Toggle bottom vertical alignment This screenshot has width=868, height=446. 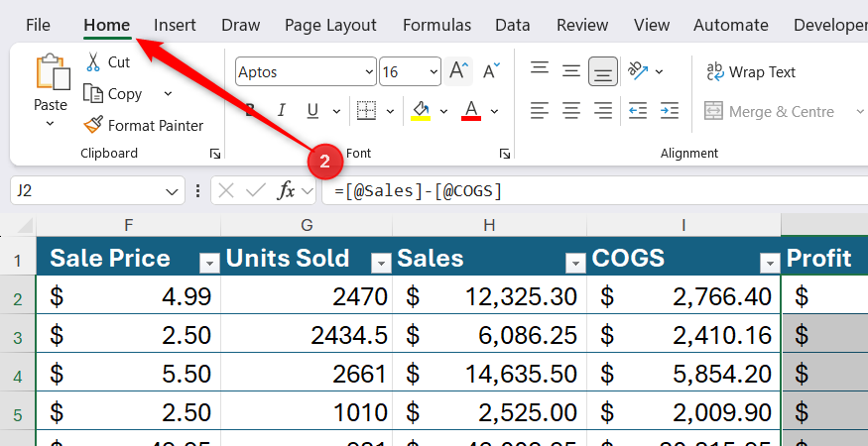pyautogui.click(x=603, y=71)
